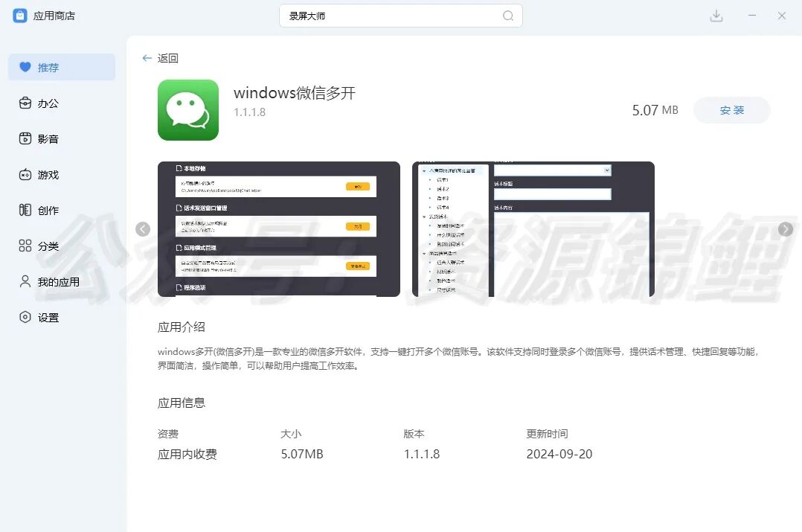Click the 2024-09-20 update date
802x532 pixels.
click(x=559, y=454)
